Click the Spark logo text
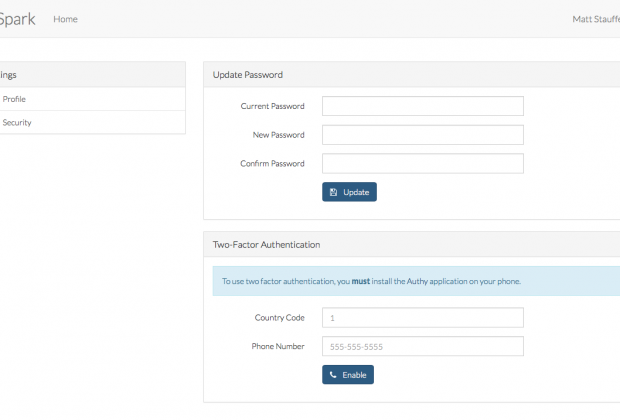Viewport: 620px width, 420px height. pos(17,19)
